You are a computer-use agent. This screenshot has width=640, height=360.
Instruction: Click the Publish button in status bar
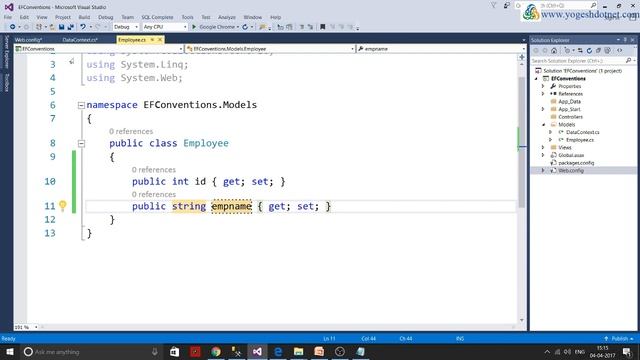[x=619, y=339]
